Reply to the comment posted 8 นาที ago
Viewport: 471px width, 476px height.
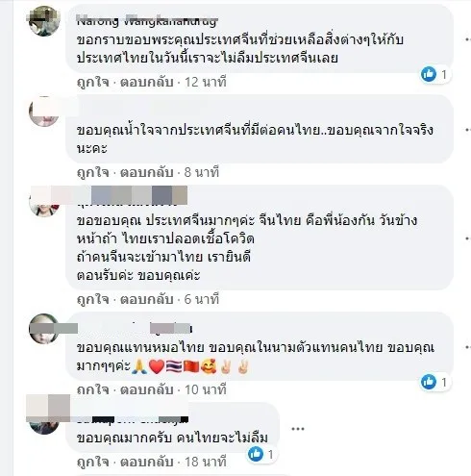pos(146,173)
